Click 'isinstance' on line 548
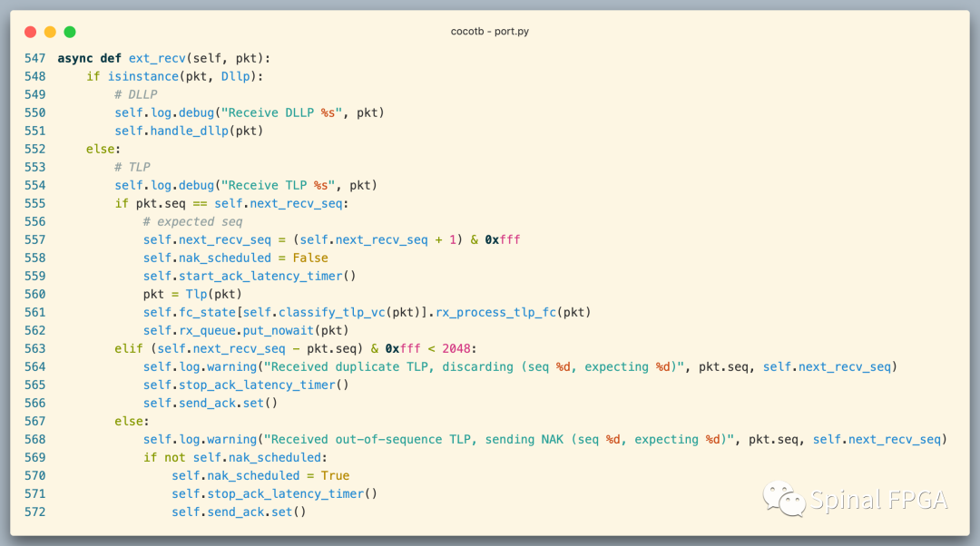This screenshot has width=980, height=546. (143, 76)
